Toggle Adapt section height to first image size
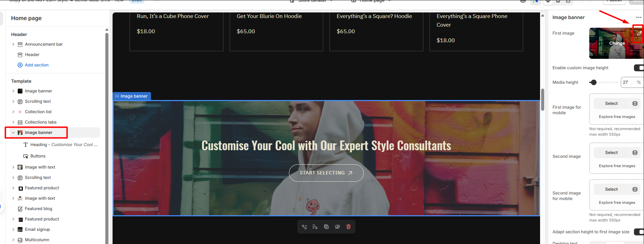 639,232
